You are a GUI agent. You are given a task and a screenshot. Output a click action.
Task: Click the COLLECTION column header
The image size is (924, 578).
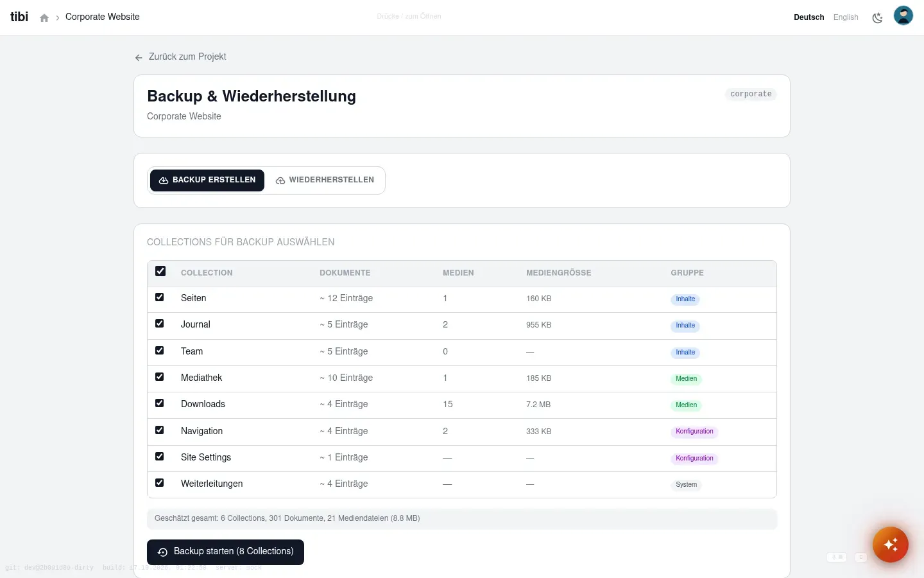[x=207, y=273]
